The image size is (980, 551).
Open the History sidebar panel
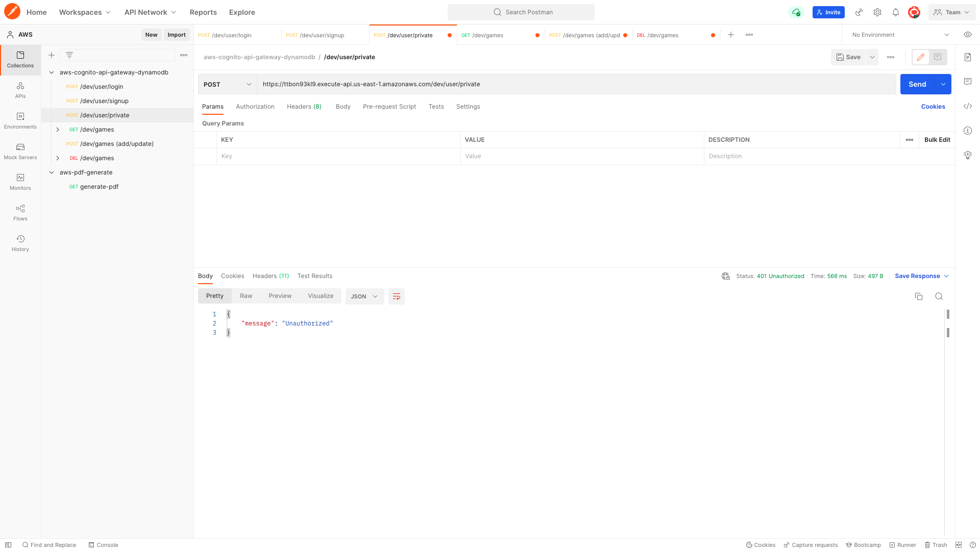coord(20,243)
